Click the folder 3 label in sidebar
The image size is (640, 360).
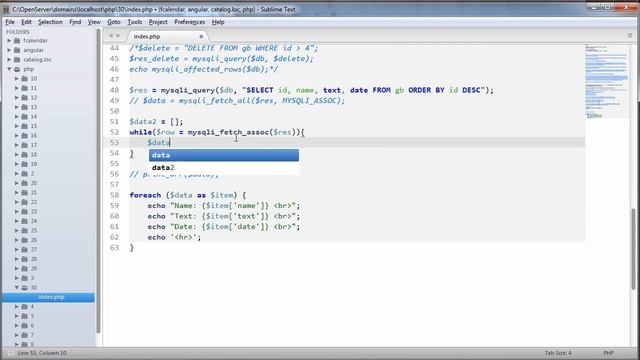pos(32,278)
